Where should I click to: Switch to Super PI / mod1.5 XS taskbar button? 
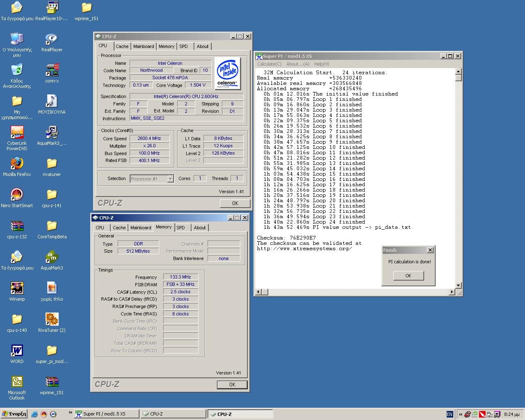point(106,414)
